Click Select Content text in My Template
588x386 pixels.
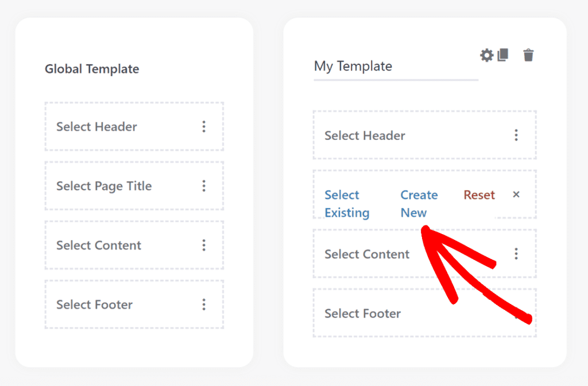pos(367,254)
